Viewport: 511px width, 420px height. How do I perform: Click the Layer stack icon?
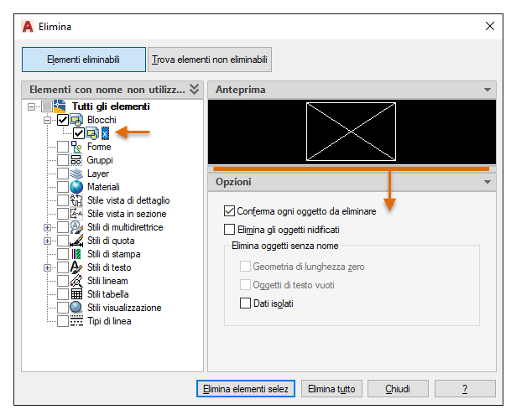(x=76, y=174)
